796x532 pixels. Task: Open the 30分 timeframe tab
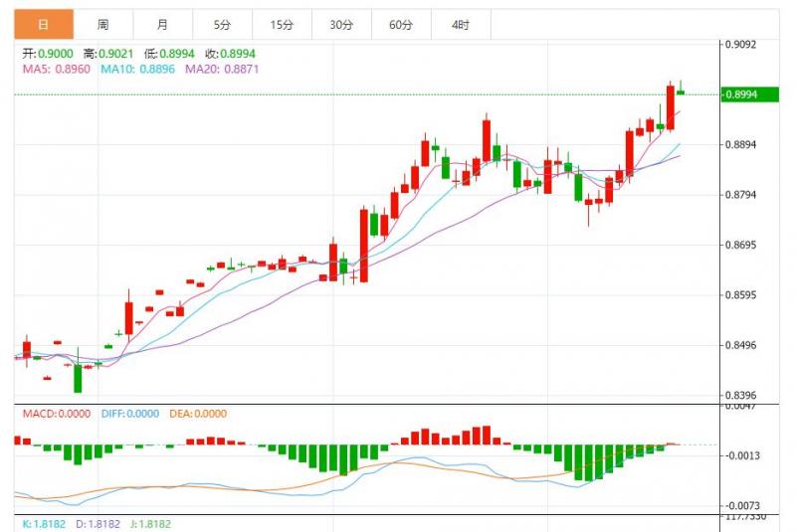pyautogui.click(x=341, y=24)
